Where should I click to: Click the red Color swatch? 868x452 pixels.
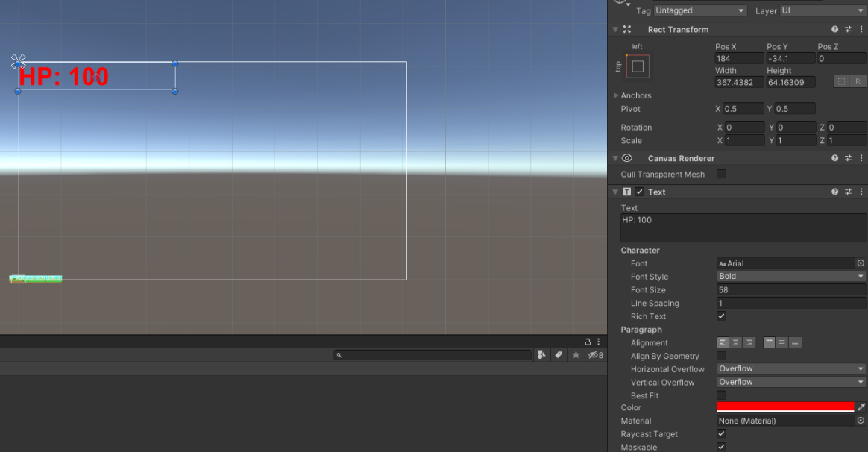(x=784, y=407)
